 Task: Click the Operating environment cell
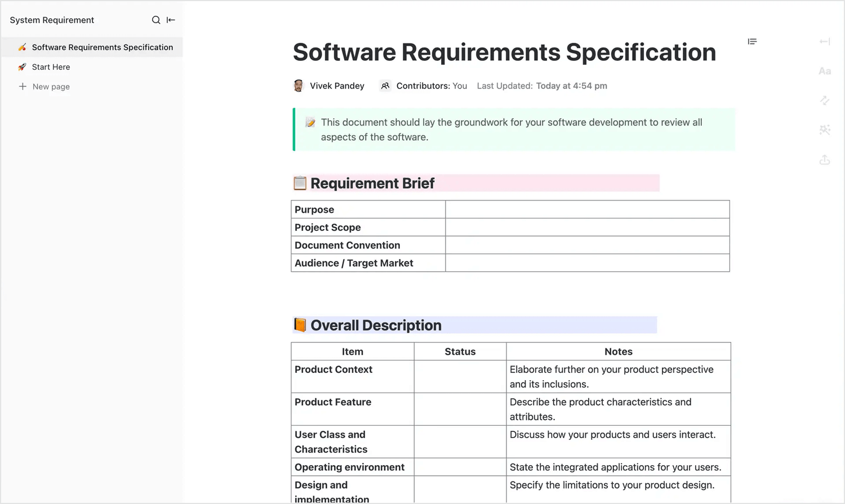353,467
